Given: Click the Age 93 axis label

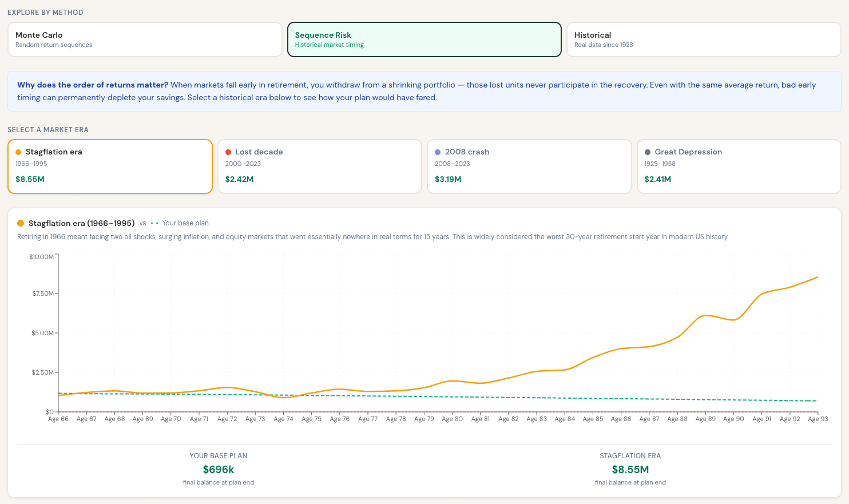Looking at the screenshot, I should pyautogui.click(x=818, y=419).
